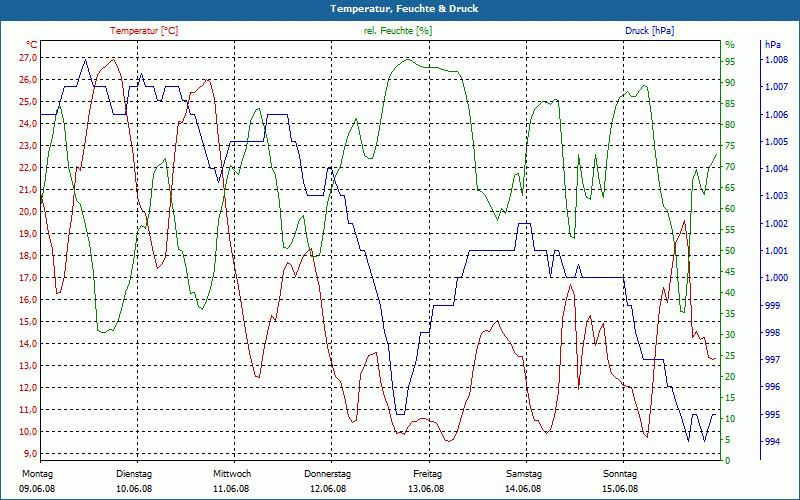The width and height of the screenshot is (800, 500).
Task: Click the '24,0' temperature axis value
Action: point(28,123)
